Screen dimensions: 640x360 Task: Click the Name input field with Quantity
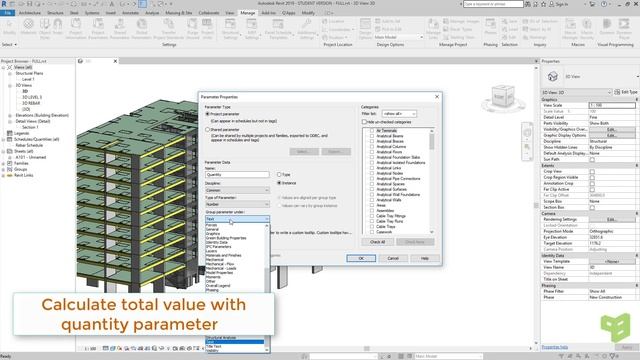click(x=237, y=175)
